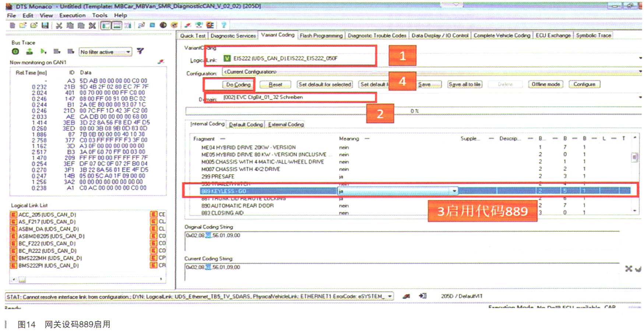Open the Configuration dropdown arrow
This screenshot has width=644, height=332.
[641, 71]
